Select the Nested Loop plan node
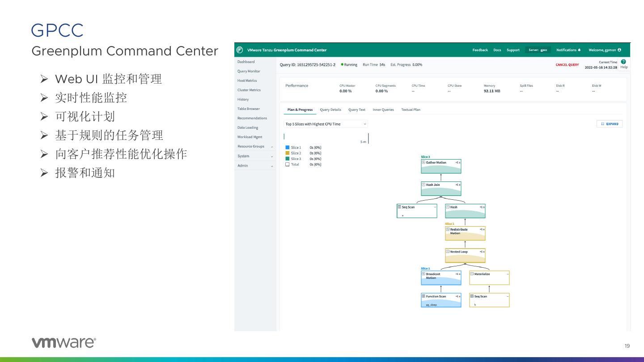 465,256
